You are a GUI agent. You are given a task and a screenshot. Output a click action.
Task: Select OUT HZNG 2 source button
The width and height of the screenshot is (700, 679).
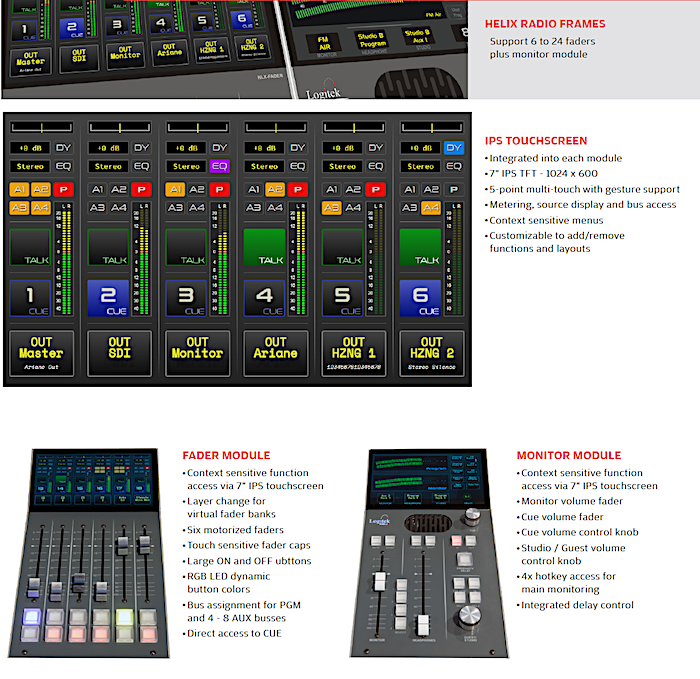click(432, 354)
